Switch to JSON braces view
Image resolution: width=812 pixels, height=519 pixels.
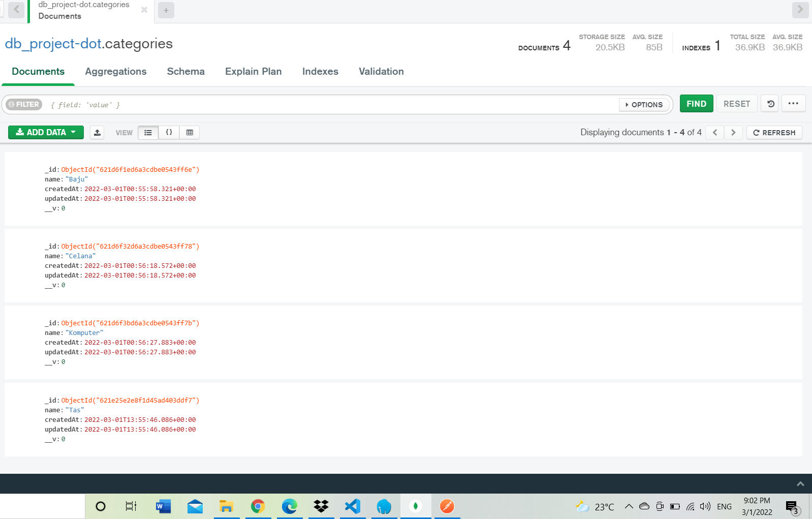pos(169,133)
